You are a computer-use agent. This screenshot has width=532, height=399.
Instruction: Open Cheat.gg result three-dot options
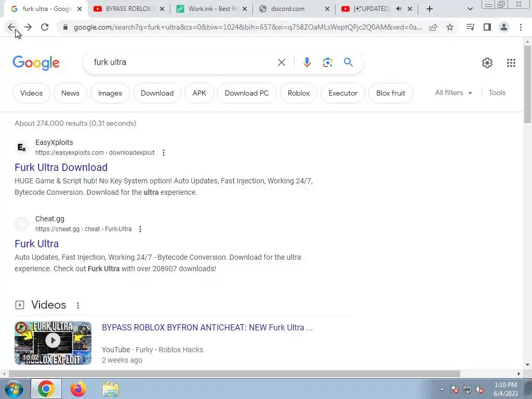tap(140, 229)
